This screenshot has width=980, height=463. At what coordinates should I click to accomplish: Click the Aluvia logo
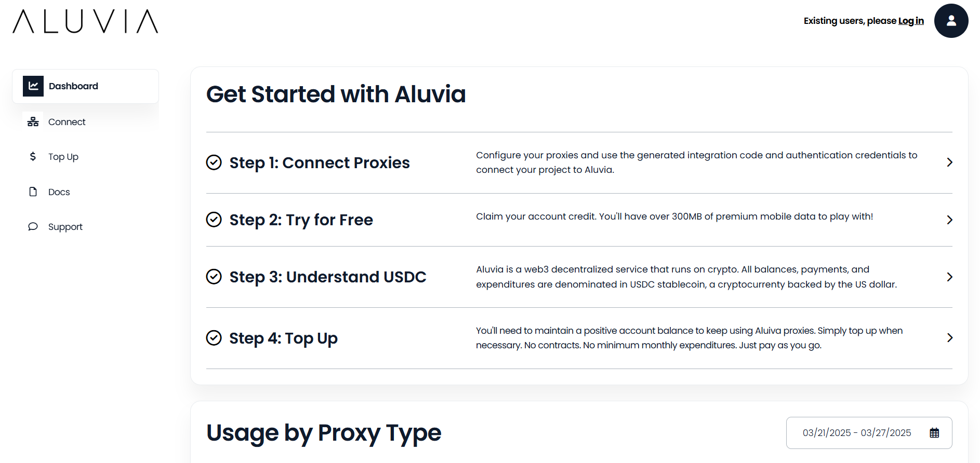click(x=85, y=21)
